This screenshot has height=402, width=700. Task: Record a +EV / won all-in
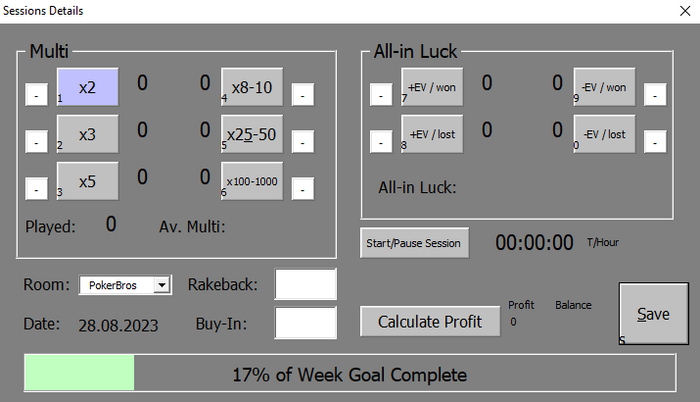[x=431, y=87]
